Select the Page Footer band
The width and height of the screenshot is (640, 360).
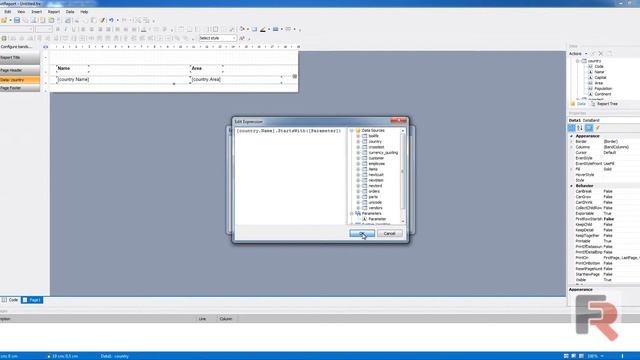pyautogui.click(x=20, y=88)
